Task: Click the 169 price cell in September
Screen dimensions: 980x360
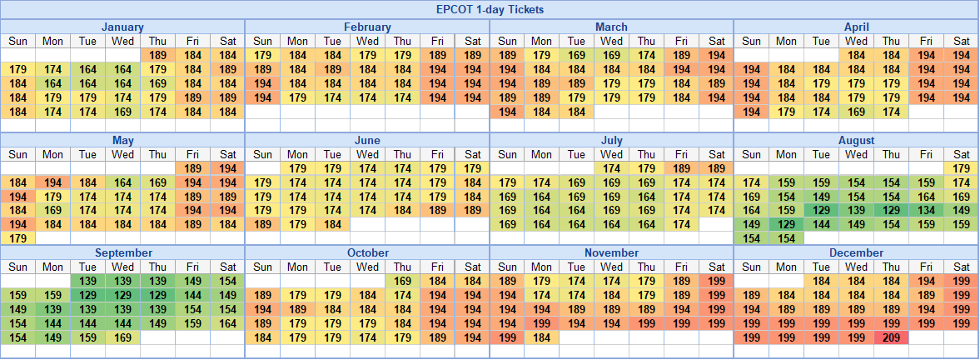Action: point(123,337)
